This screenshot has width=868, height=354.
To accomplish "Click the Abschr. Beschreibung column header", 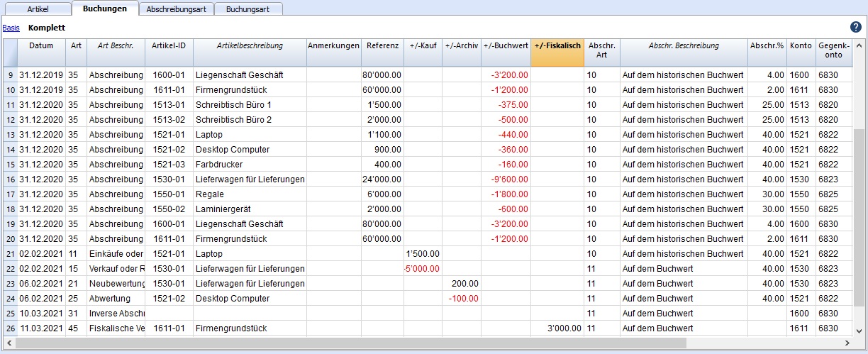I will tap(684, 52).
